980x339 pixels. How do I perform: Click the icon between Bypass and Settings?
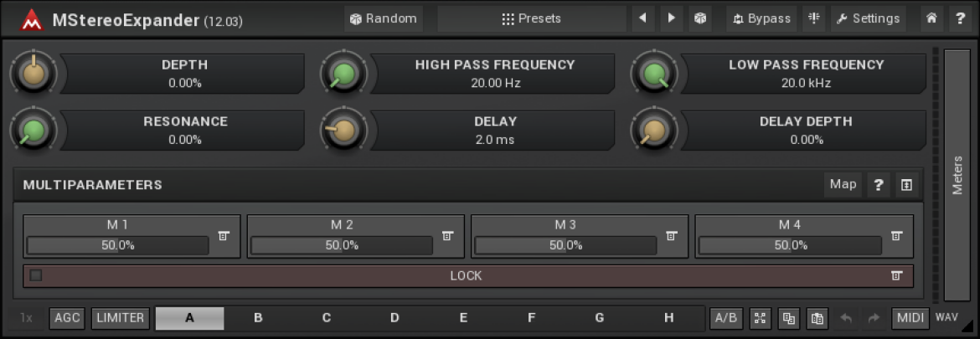click(814, 18)
